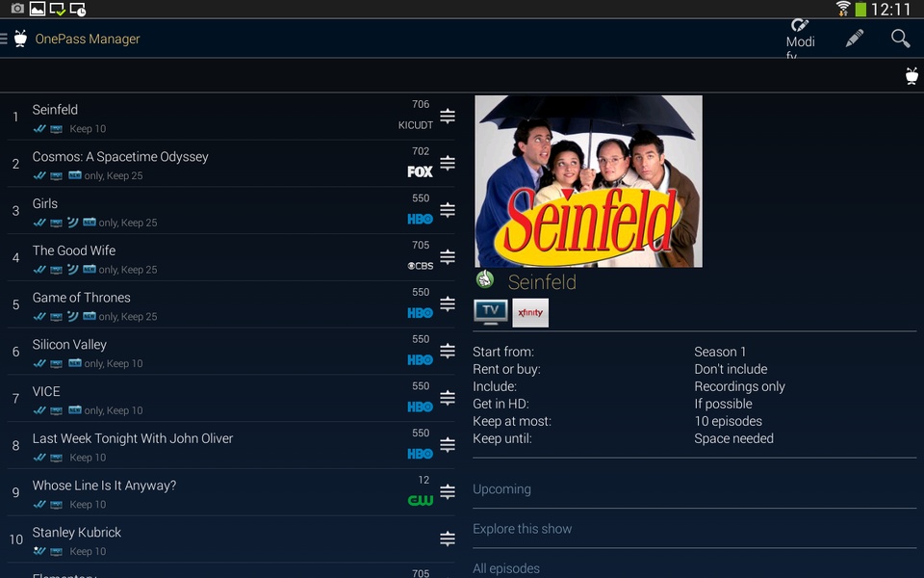This screenshot has width=924, height=578.
Task: Tap the Modify button in the action bar
Action: coord(800,39)
